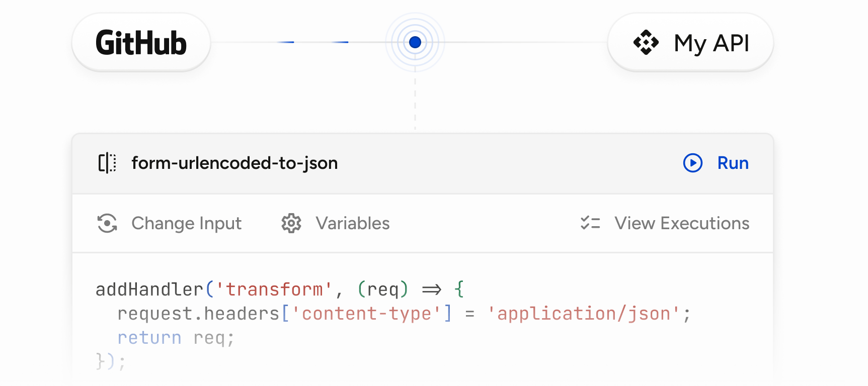This screenshot has height=386, width=868.
Task: Click the Run text link
Action: (x=733, y=163)
